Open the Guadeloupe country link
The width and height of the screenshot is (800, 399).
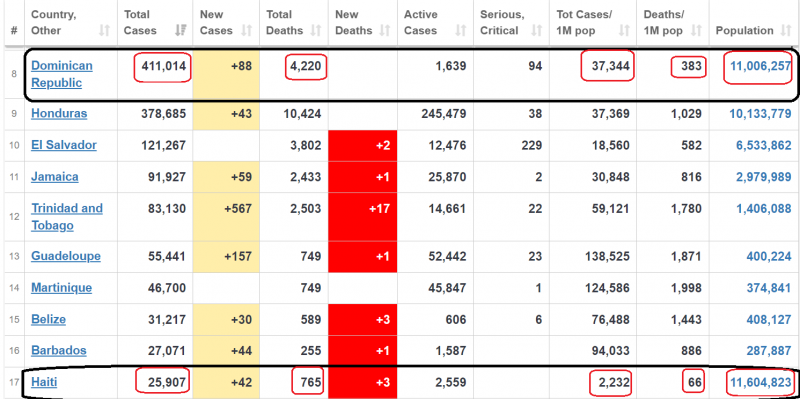coord(66,256)
